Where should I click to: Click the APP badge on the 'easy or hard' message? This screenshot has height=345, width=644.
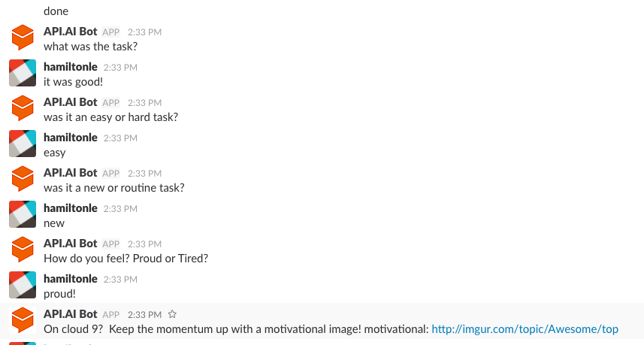[111, 103]
